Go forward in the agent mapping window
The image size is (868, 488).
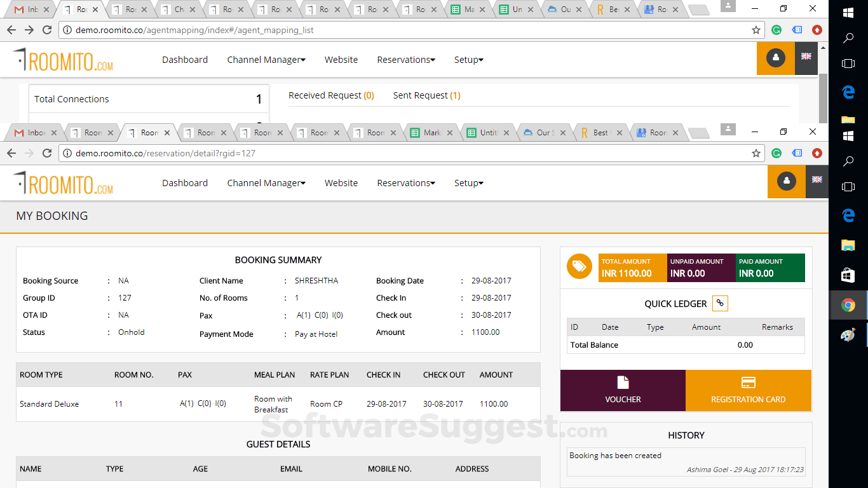(x=29, y=30)
